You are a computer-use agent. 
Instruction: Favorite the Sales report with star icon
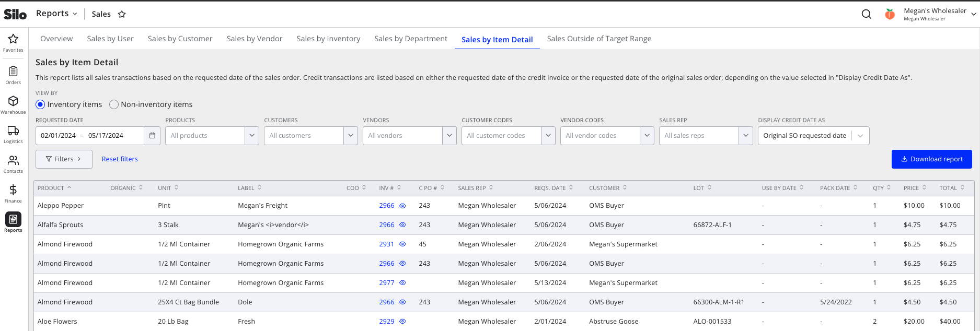[x=122, y=14]
